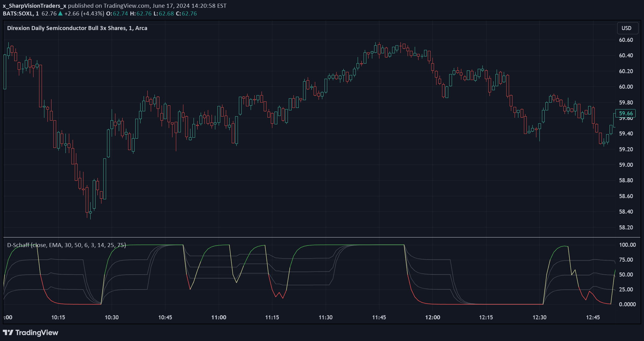
Task: Click the 60.60 price scale value
Action: [626, 40]
